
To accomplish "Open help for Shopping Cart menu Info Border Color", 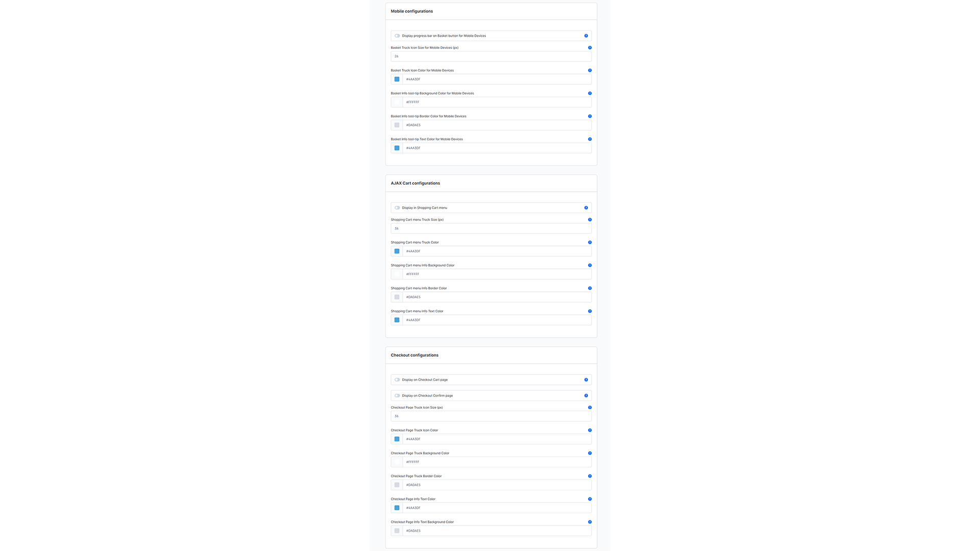I will click(590, 288).
